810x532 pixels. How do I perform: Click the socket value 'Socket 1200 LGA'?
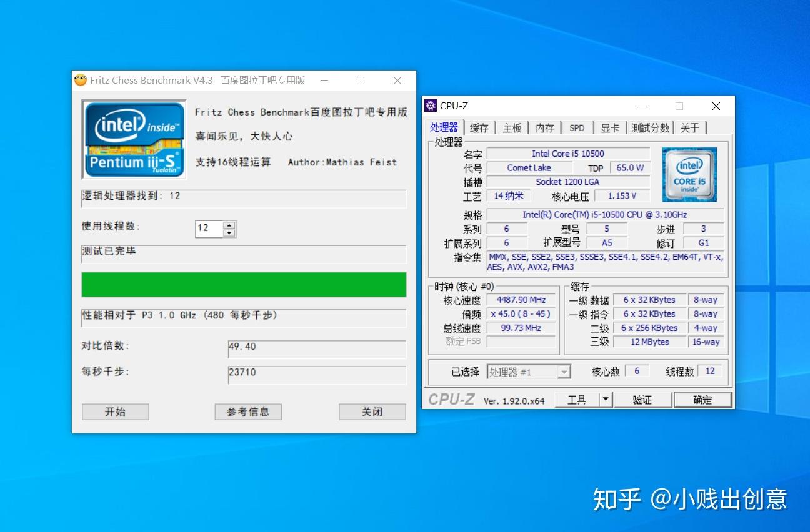click(568, 182)
